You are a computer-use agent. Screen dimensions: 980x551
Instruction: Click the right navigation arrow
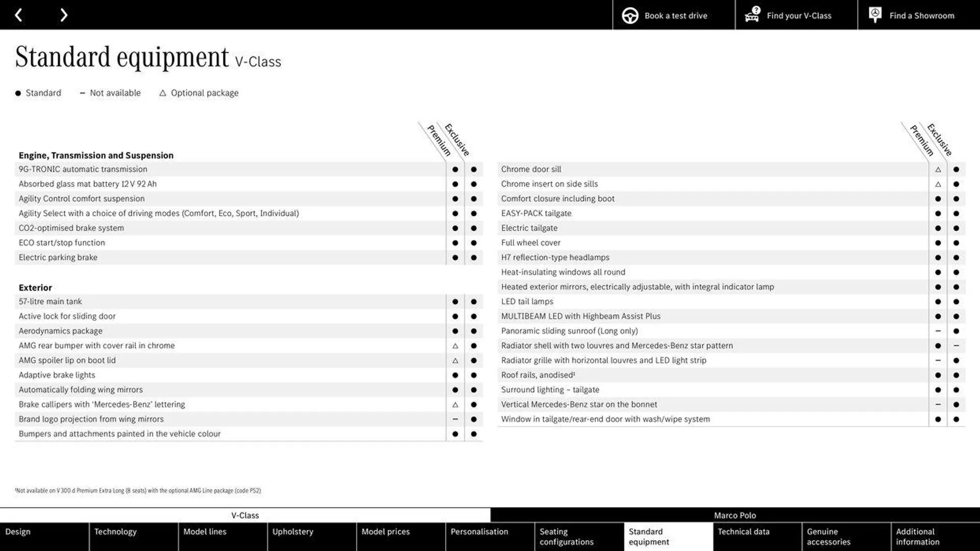(x=63, y=15)
